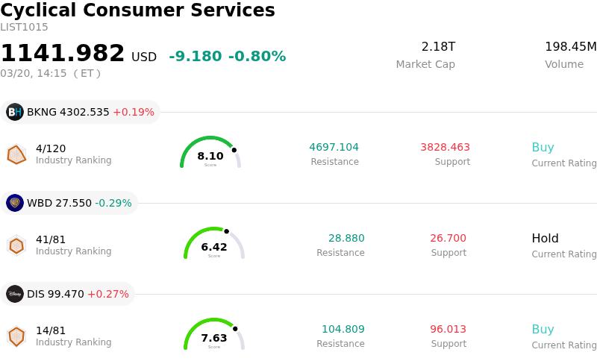
Task: Click the DIS 7.63 score gauge
Action: 214,335
